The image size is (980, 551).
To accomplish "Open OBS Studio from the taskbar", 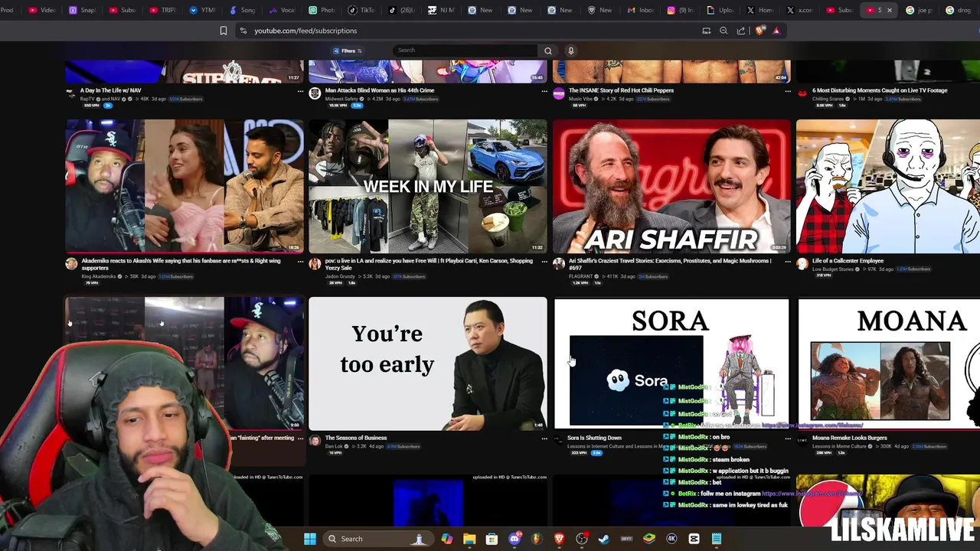I will click(582, 539).
